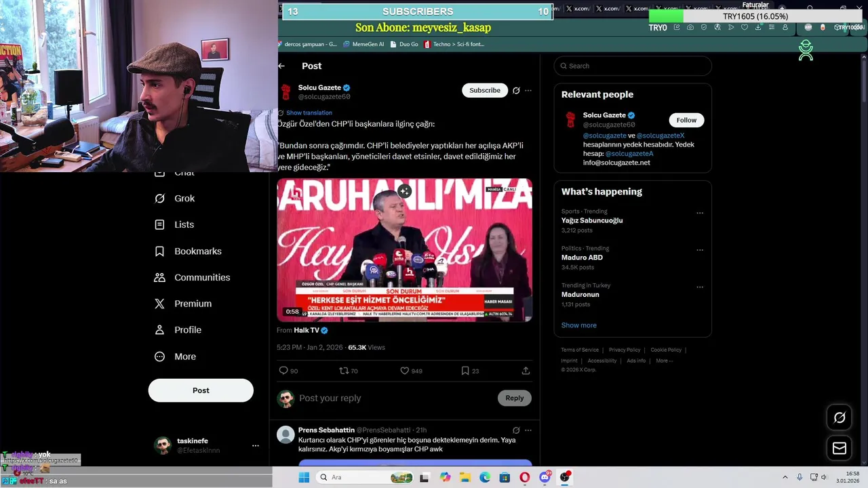
Task: Click the profile icon in the browser toolbar
Action: 785,27
